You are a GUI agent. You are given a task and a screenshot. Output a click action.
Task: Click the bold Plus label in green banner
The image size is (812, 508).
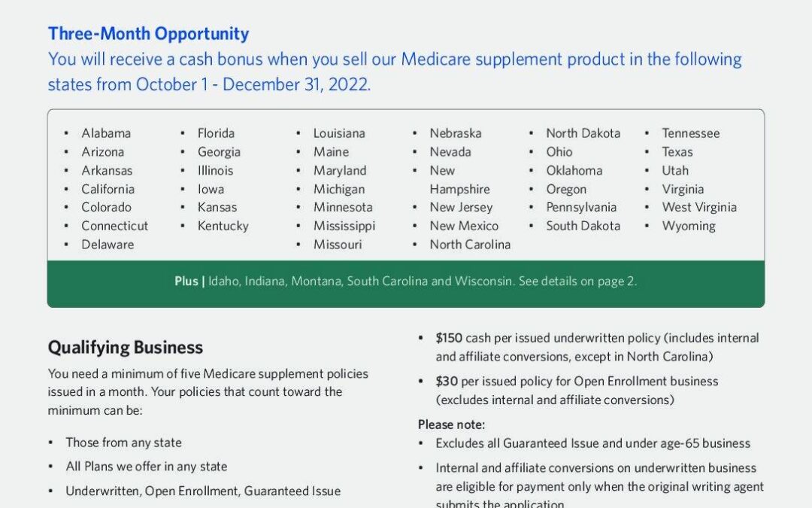coord(186,281)
